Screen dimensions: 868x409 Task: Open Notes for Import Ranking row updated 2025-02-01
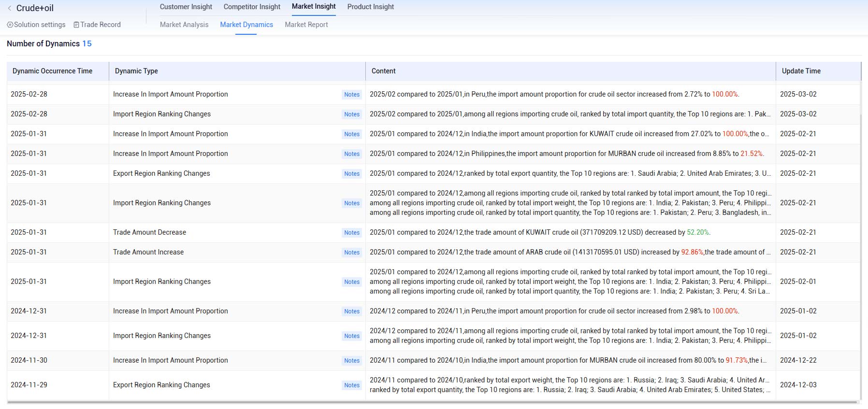tap(352, 282)
